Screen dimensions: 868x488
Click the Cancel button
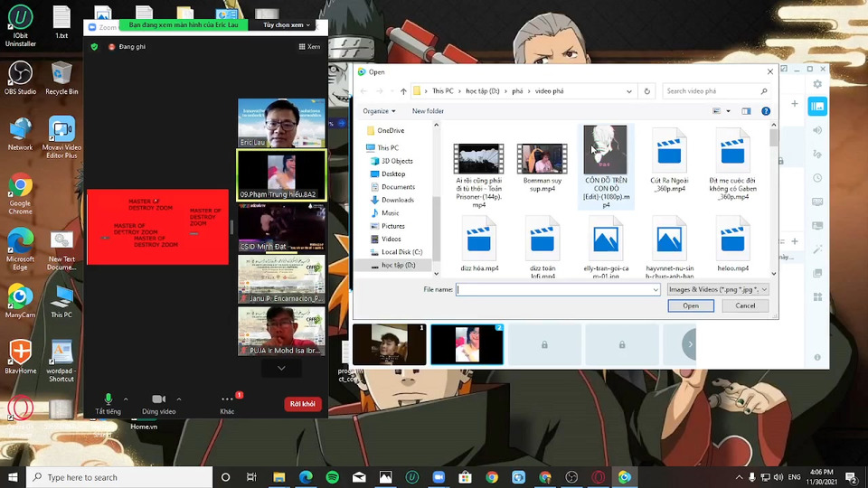[745, 305]
